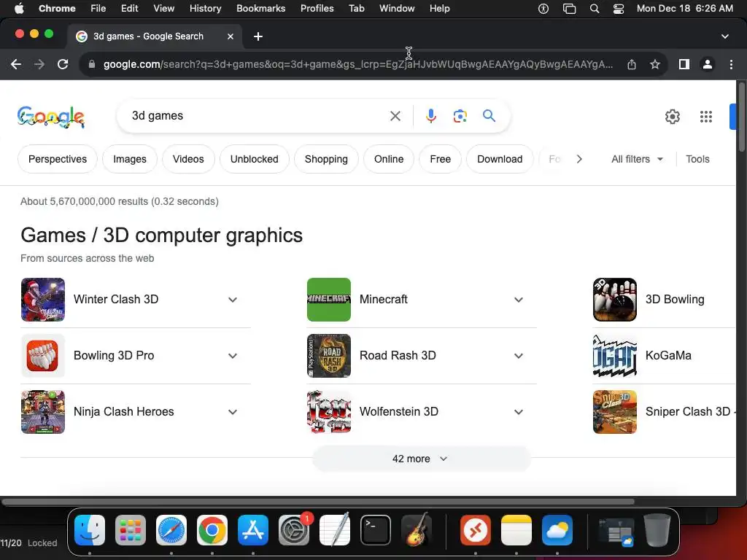
Task: Open System Settings from the Dock
Action: click(x=294, y=530)
